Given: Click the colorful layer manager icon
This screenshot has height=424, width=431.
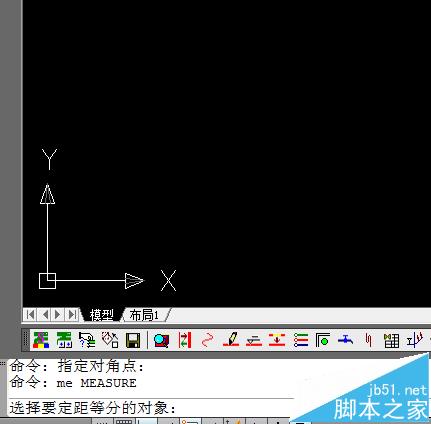Looking at the screenshot, I should 41,340.
